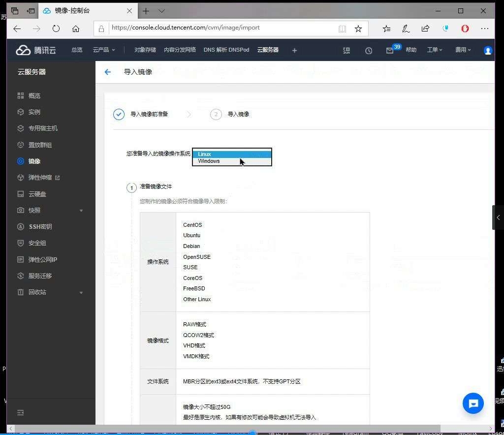Click the QR code style header icon
Image resolution: width=504 pixels, height=435 pixels.
[x=346, y=51]
